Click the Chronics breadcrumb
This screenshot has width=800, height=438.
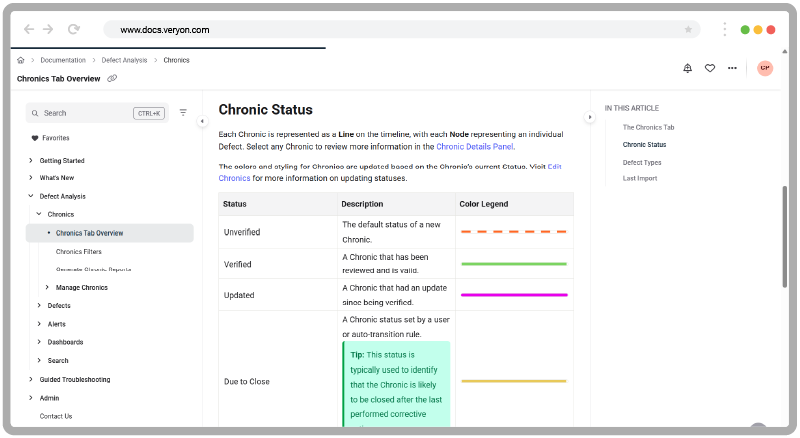click(x=176, y=60)
